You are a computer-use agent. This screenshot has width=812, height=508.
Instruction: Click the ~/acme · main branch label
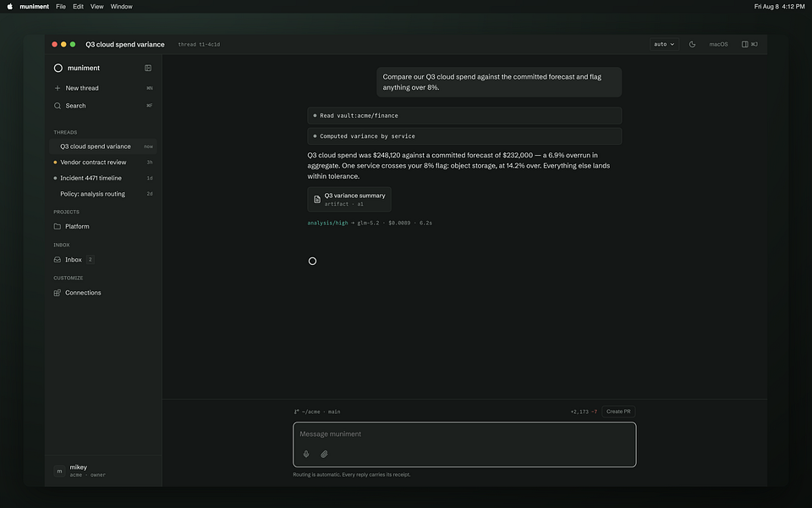pos(321,412)
